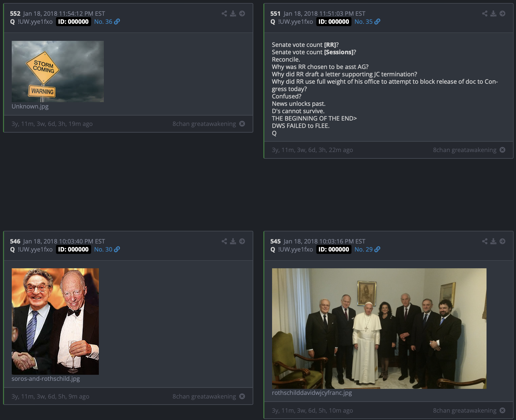Screen dimensions: 516x420
Task: Click the ID: 000000 badge on post 545
Action: (334, 249)
